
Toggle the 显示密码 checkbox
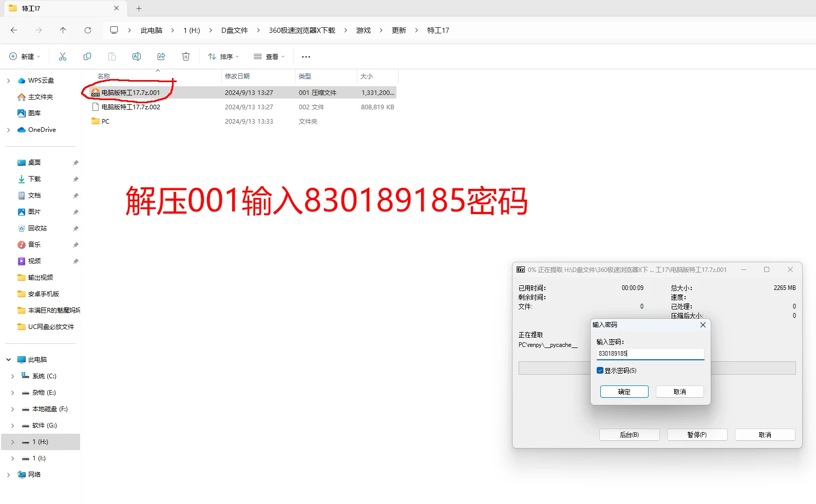click(600, 371)
